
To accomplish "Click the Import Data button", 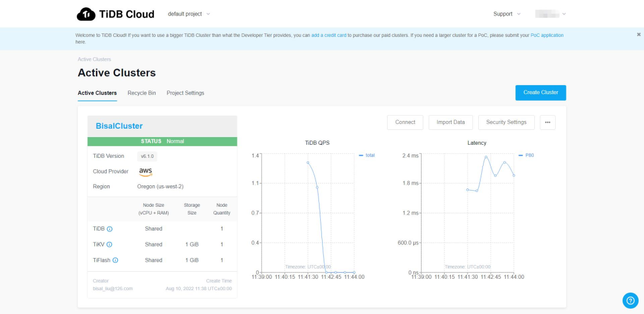I will point(451,122).
